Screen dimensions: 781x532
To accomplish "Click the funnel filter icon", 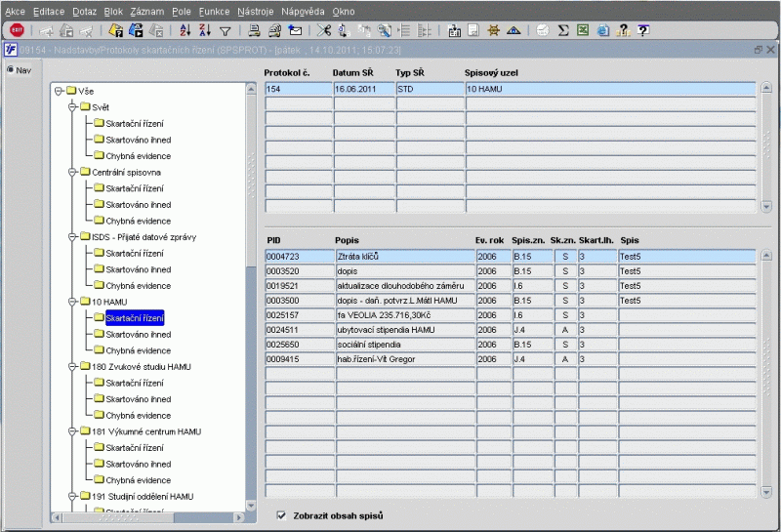I will click(226, 31).
